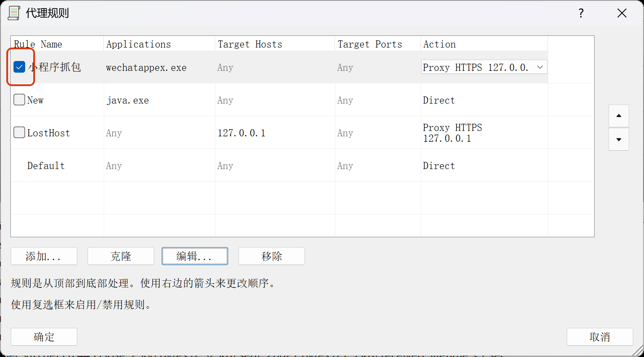Remove selected rule with 移除 button
644x357 pixels.
[x=271, y=256]
